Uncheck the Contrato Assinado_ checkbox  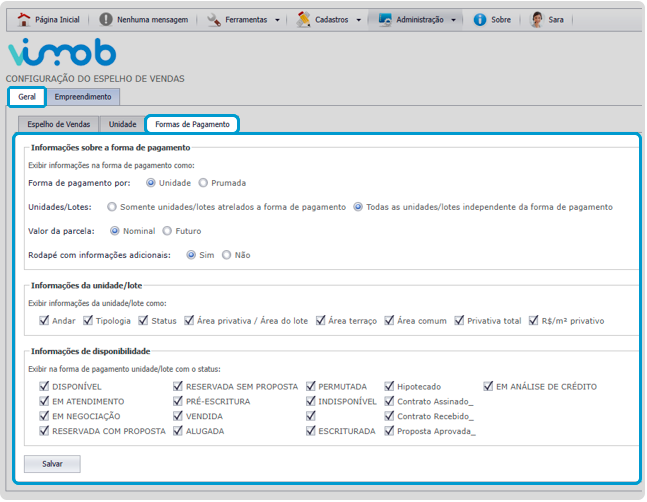click(389, 401)
